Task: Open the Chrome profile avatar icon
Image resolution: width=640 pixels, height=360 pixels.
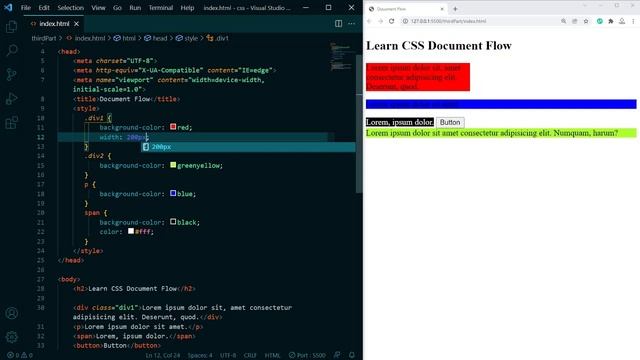Action: [622, 21]
